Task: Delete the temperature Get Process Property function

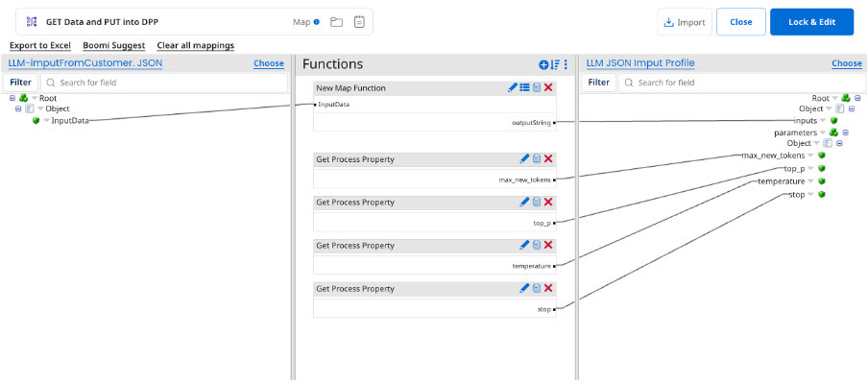Action: (548, 246)
